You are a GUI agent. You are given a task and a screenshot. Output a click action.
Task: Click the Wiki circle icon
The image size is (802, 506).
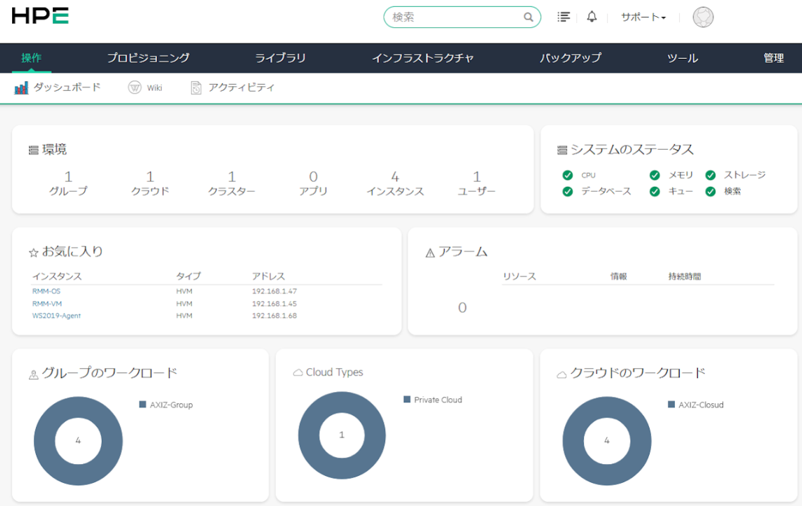[x=135, y=87]
